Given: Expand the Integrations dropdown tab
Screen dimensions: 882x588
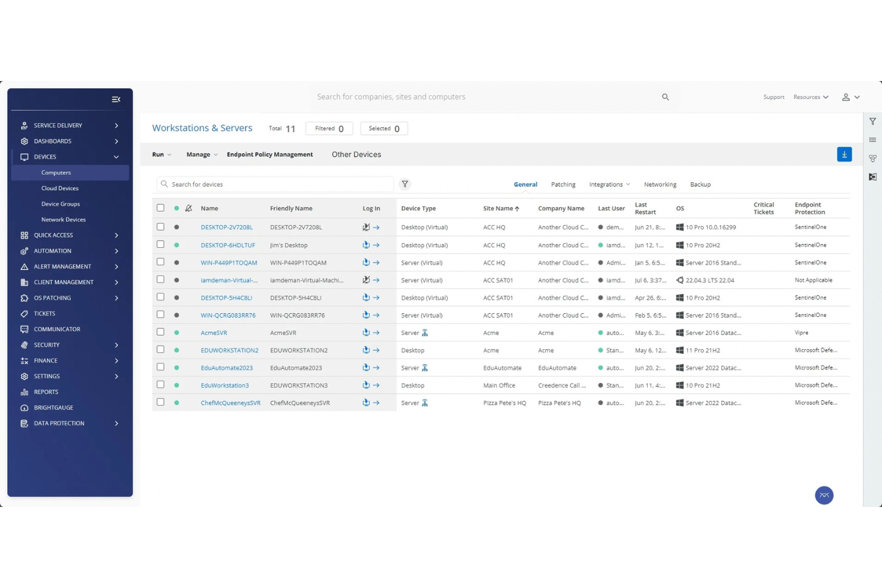Looking at the screenshot, I should point(610,185).
